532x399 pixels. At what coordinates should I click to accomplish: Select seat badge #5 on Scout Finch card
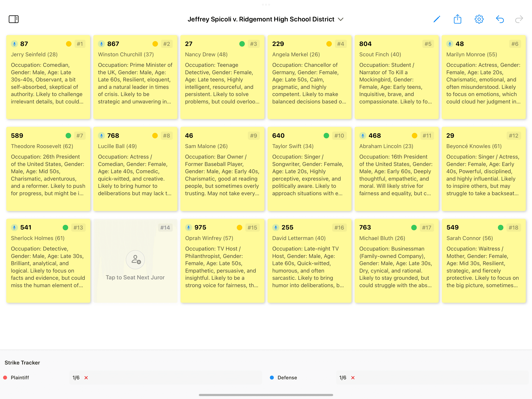[x=428, y=44]
